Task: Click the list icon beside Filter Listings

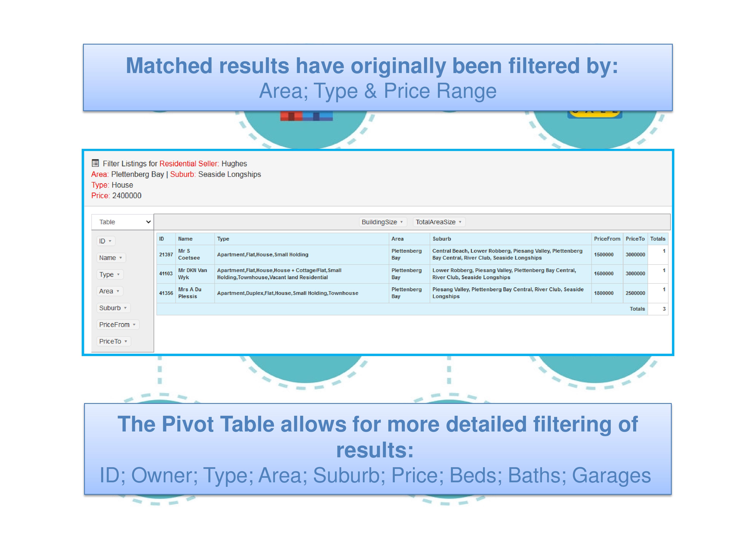Action: coord(95,163)
